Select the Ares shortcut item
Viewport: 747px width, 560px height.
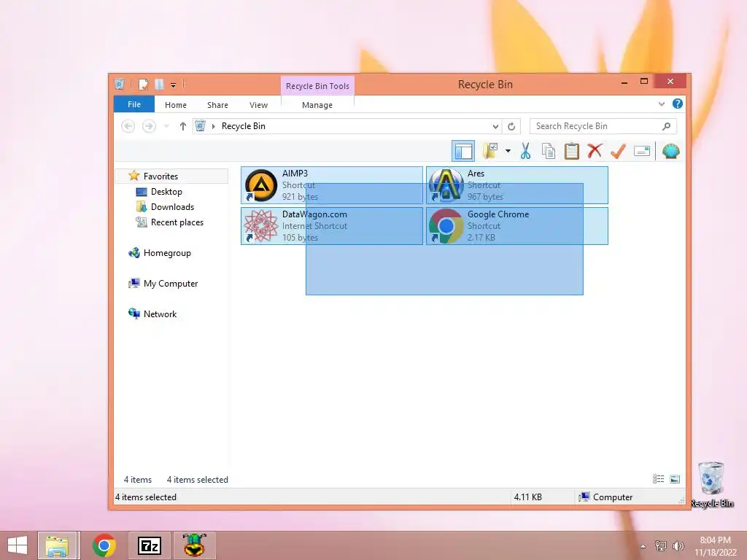coord(517,185)
